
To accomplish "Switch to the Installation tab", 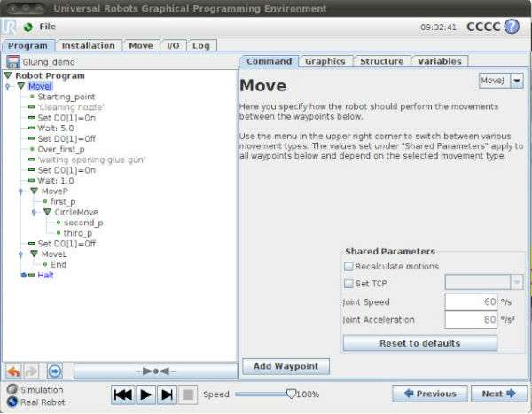I will tap(88, 45).
